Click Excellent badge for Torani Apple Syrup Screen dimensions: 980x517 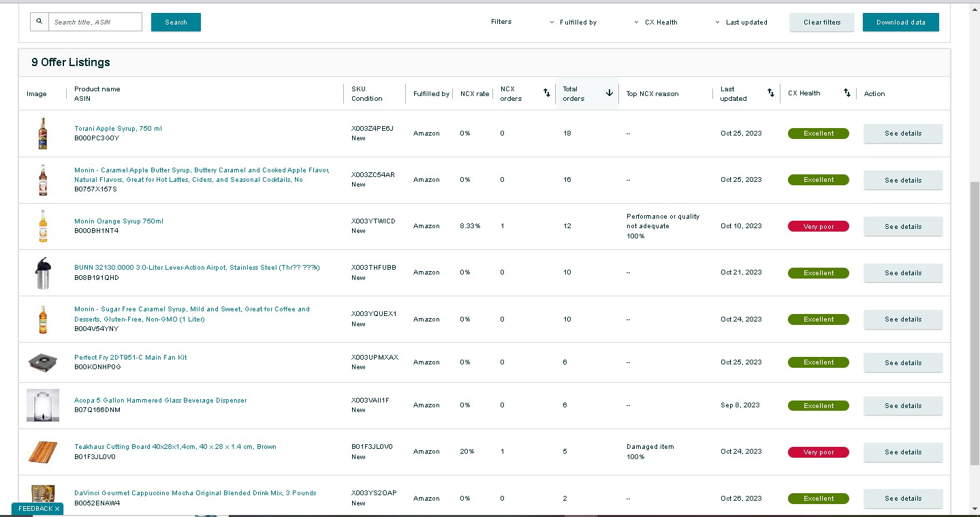click(819, 134)
